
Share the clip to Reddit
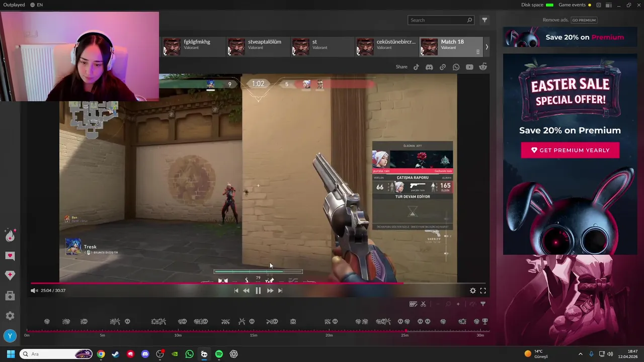pos(483,67)
